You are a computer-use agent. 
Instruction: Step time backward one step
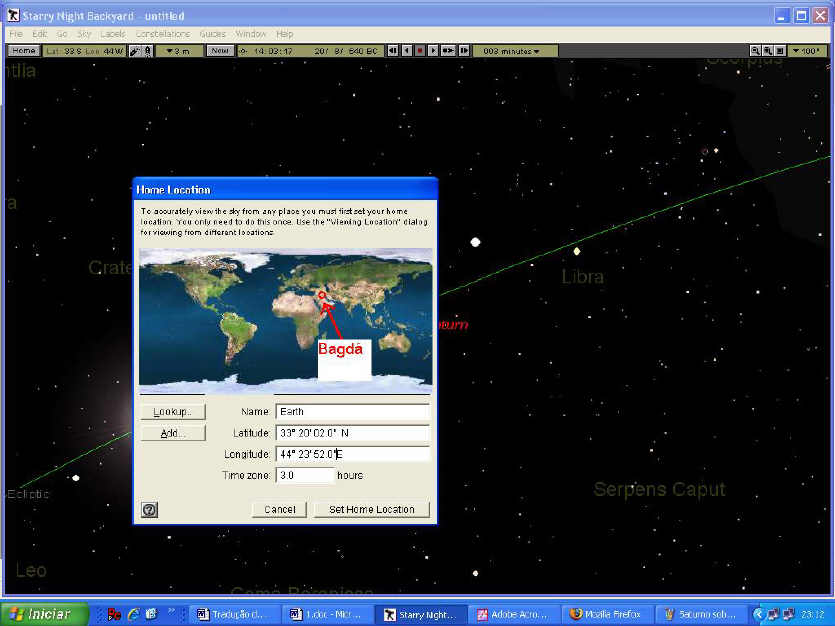(393, 51)
